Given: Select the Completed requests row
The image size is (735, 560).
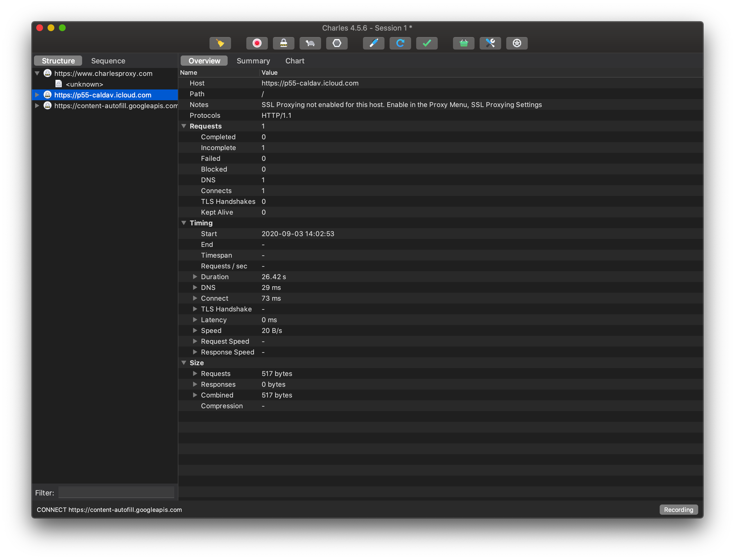Looking at the screenshot, I should click(x=441, y=137).
